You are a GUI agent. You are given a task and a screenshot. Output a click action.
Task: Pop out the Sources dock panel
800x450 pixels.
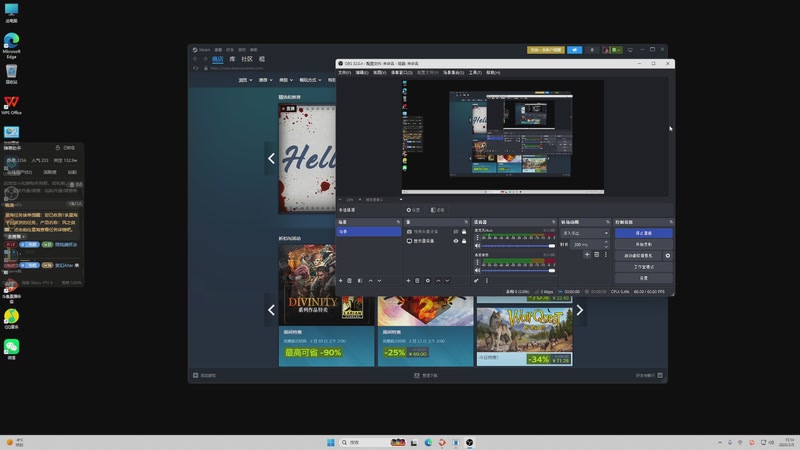466,222
